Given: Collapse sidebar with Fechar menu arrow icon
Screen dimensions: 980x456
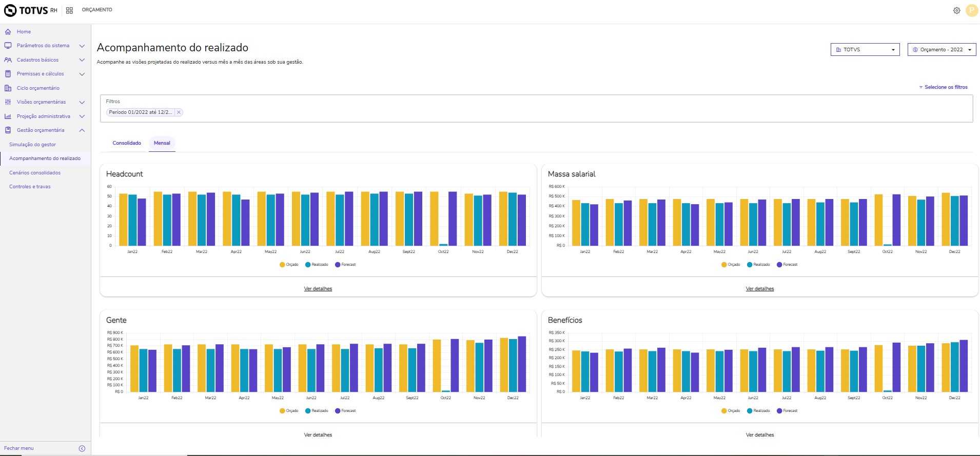Looking at the screenshot, I should (82, 448).
